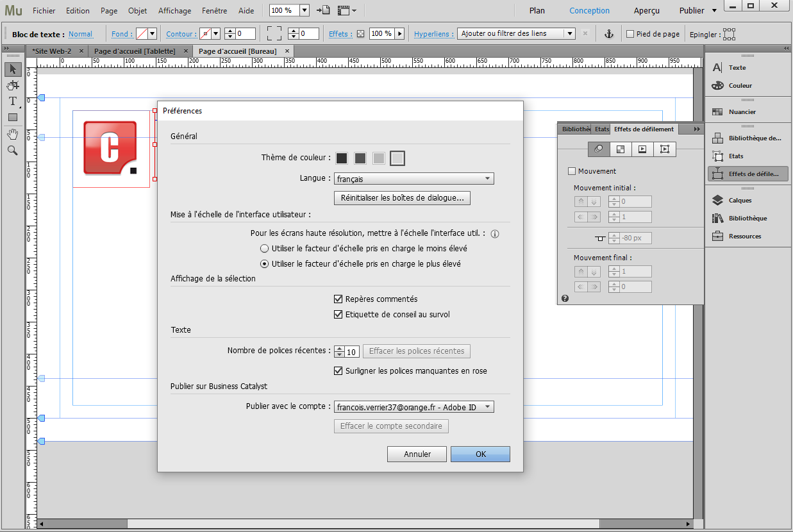793x532 pixels.
Task: Pick the Rectangle tool
Action: click(x=12, y=117)
